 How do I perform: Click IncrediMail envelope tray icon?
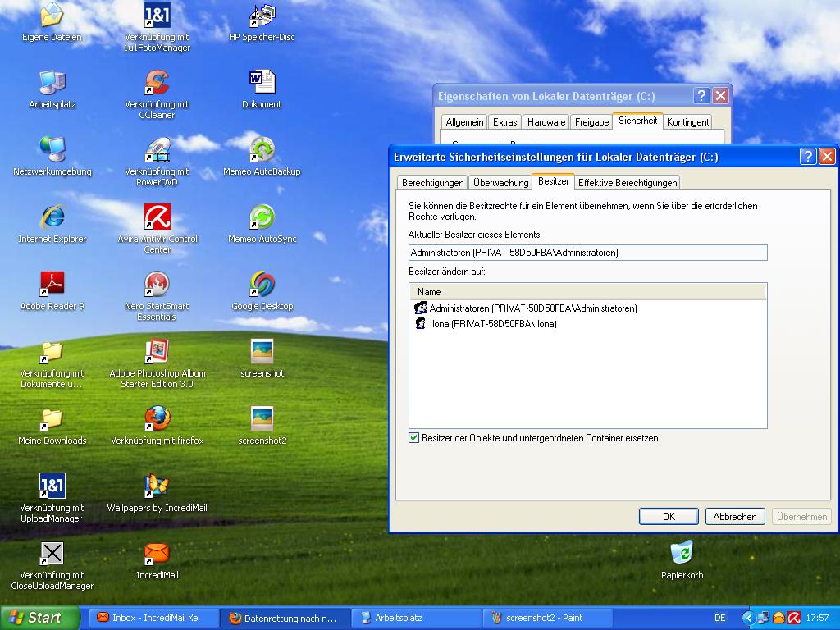pos(779,618)
